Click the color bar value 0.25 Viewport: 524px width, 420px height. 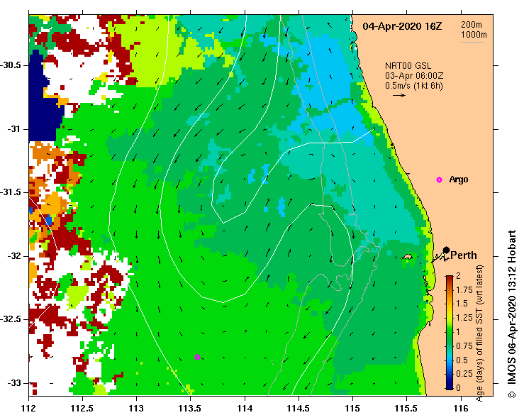tap(464, 374)
